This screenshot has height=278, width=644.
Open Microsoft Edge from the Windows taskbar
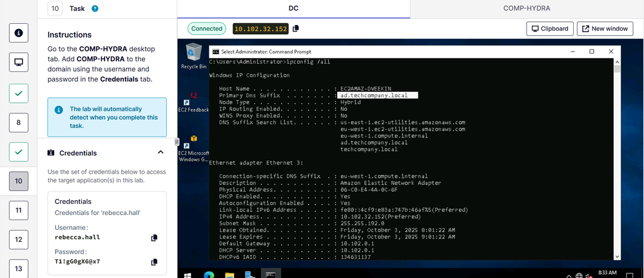(x=209, y=275)
